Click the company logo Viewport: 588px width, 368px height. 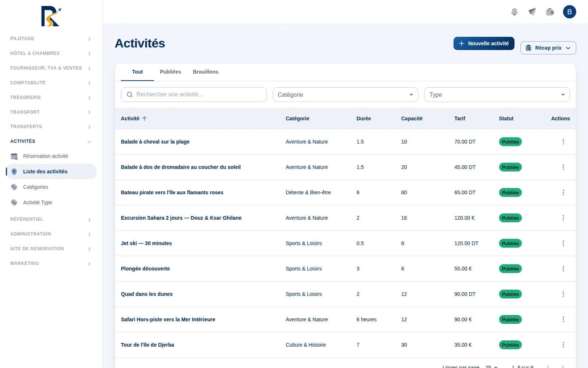(x=51, y=16)
